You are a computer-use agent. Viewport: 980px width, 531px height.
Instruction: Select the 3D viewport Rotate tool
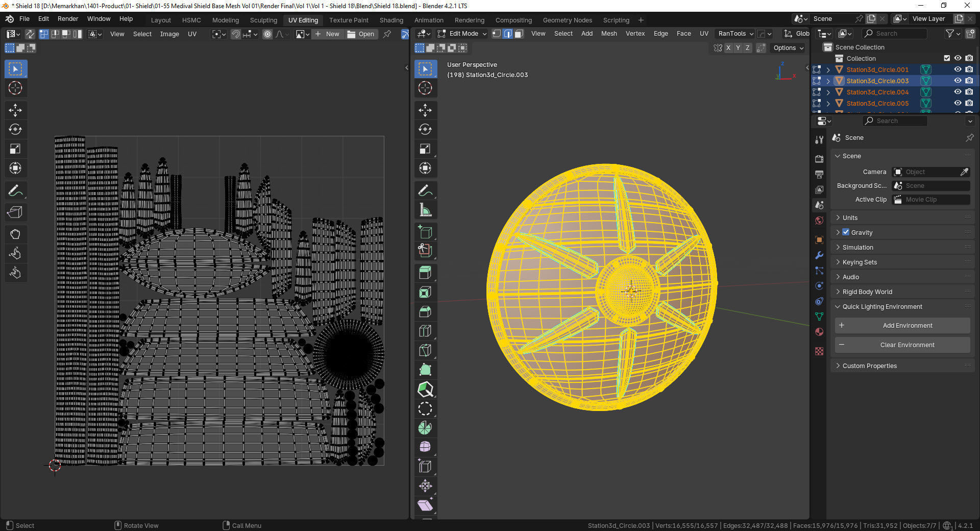tap(425, 129)
